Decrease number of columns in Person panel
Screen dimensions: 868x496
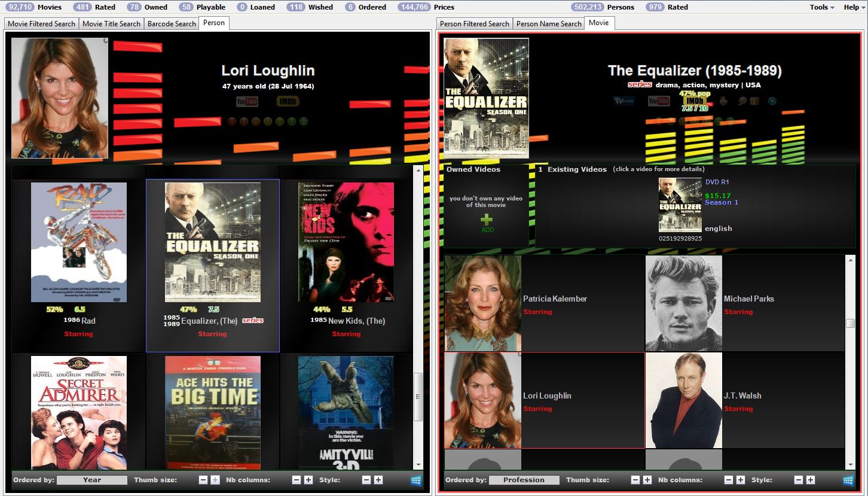pyautogui.click(x=297, y=480)
